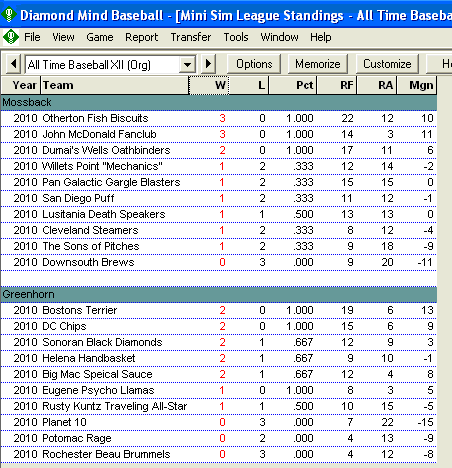Select the Mossback division header row
The width and height of the screenshot is (452, 468).
coord(219,103)
